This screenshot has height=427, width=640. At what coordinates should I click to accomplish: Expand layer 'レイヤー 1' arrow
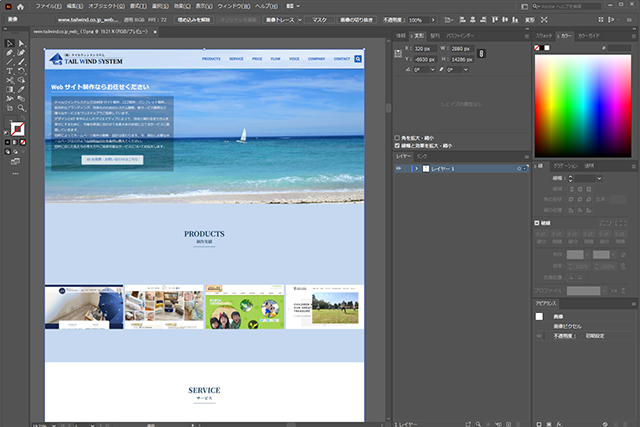pyautogui.click(x=417, y=169)
